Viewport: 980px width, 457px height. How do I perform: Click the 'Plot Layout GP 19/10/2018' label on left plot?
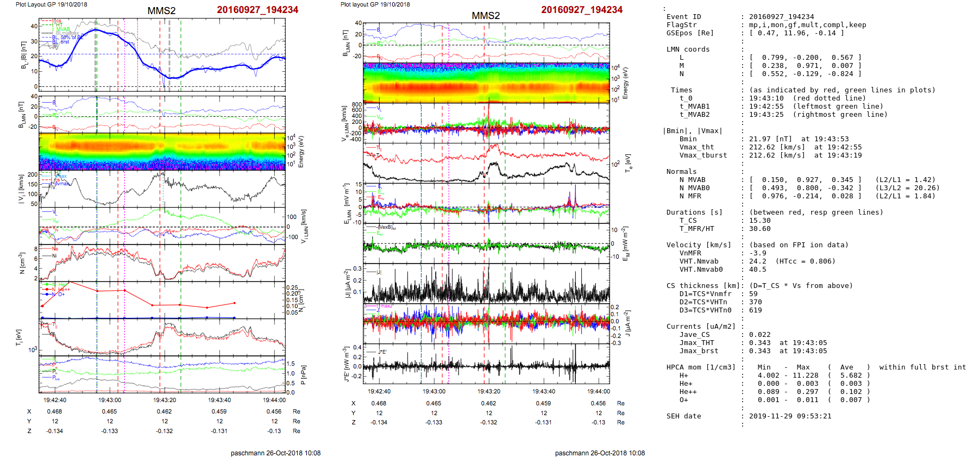point(51,4)
